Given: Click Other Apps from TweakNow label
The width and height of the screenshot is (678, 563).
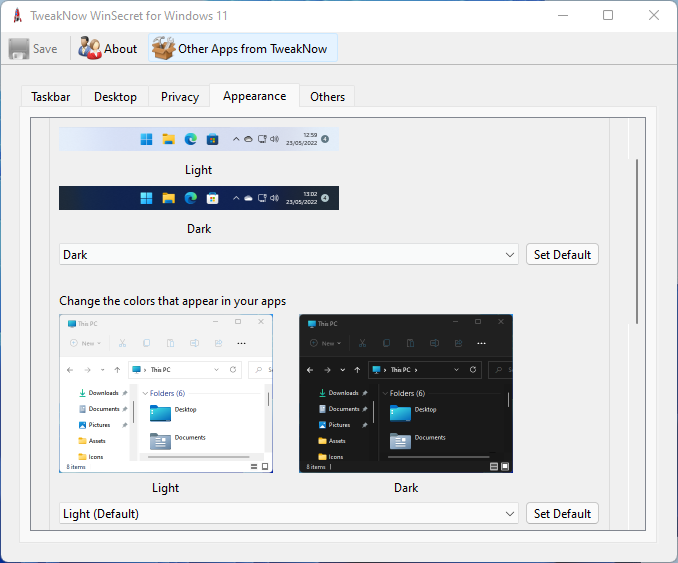Looking at the screenshot, I should coord(253,49).
